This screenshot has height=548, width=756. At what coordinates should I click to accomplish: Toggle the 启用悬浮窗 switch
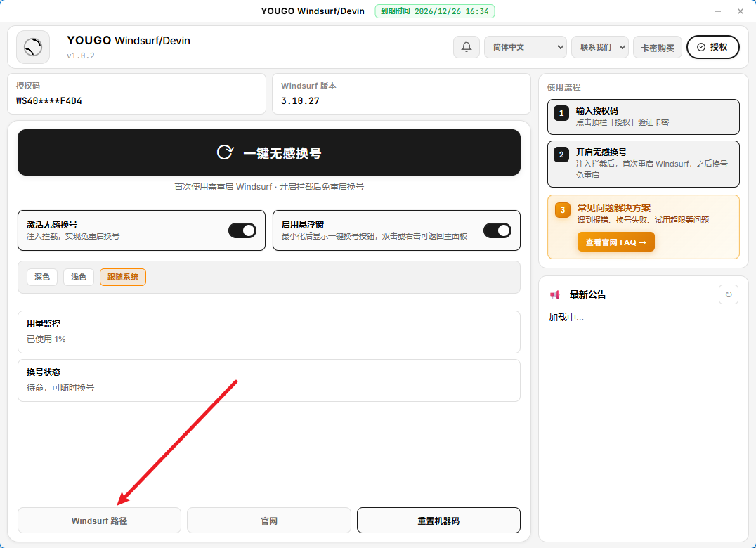[x=497, y=230]
